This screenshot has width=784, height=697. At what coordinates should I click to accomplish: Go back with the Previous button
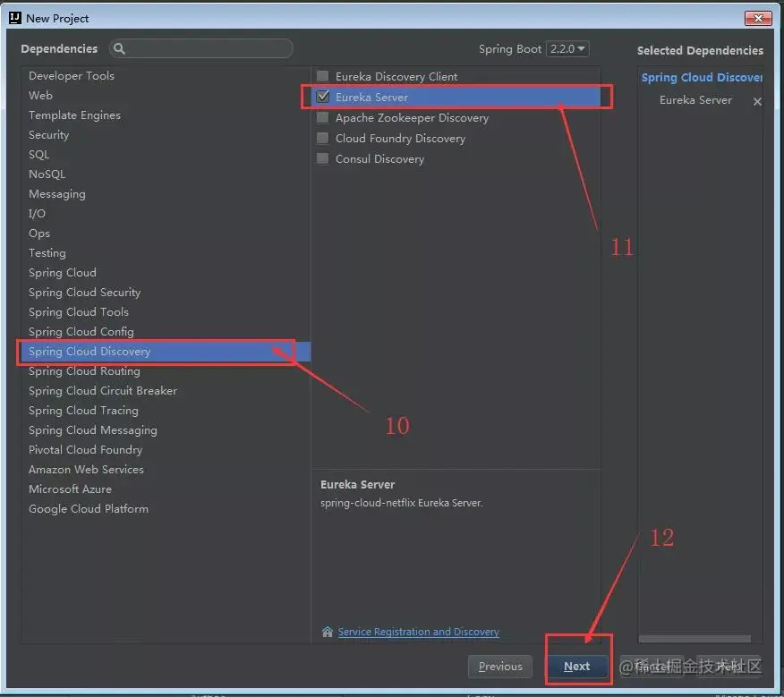[x=500, y=667]
